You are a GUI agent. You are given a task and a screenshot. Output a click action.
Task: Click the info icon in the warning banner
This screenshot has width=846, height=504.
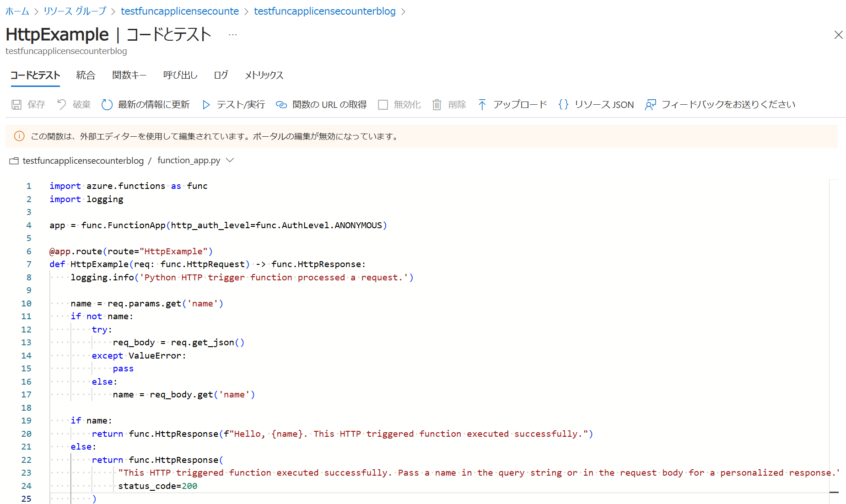pos(19,136)
